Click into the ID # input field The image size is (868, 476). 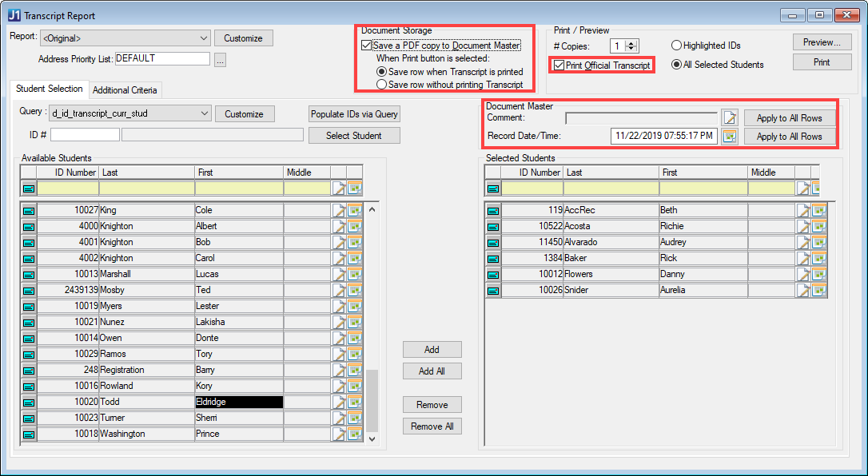pyautogui.click(x=85, y=134)
